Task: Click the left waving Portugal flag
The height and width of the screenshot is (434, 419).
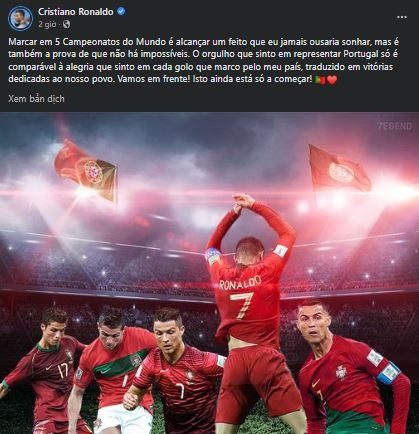Action: coord(86,170)
